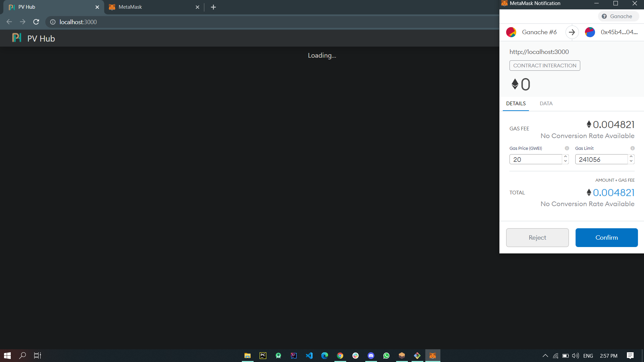Decrement the Gas Limit value
Screen dimensions: 644x362
coord(631,161)
